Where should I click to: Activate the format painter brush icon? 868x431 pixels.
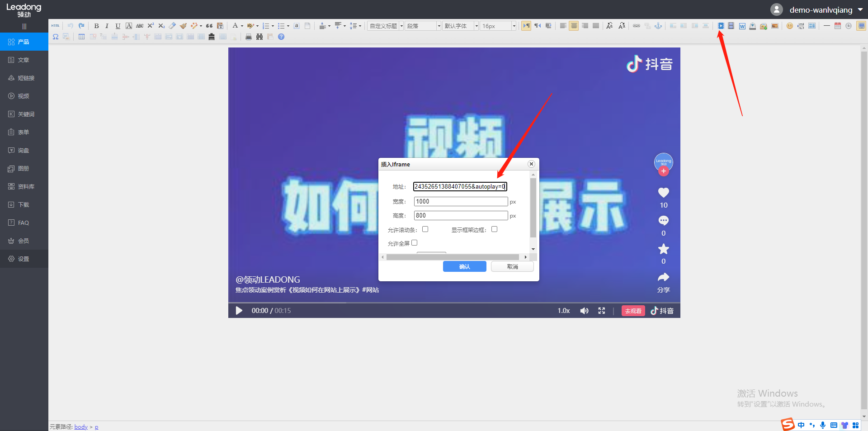183,26
